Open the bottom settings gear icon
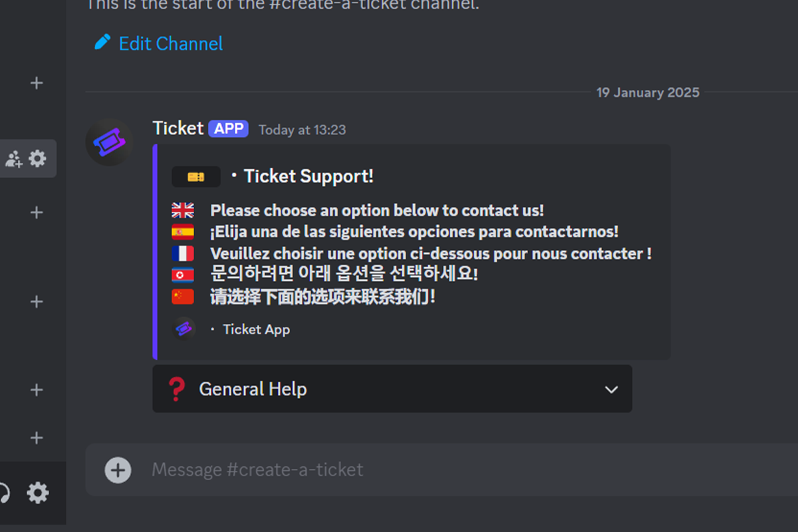Image resolution: width=798 pixels, height=532 pixels. 38,493
